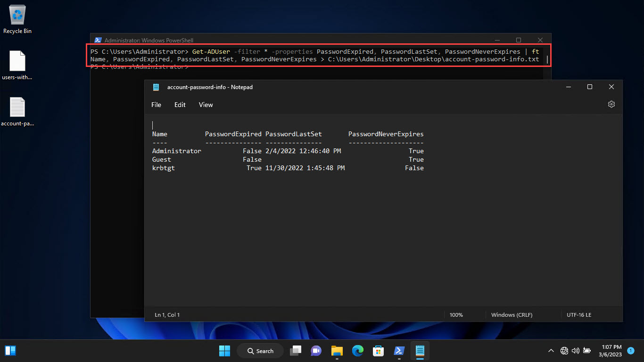Click the battery tray icon

click(x=587, y=351)
